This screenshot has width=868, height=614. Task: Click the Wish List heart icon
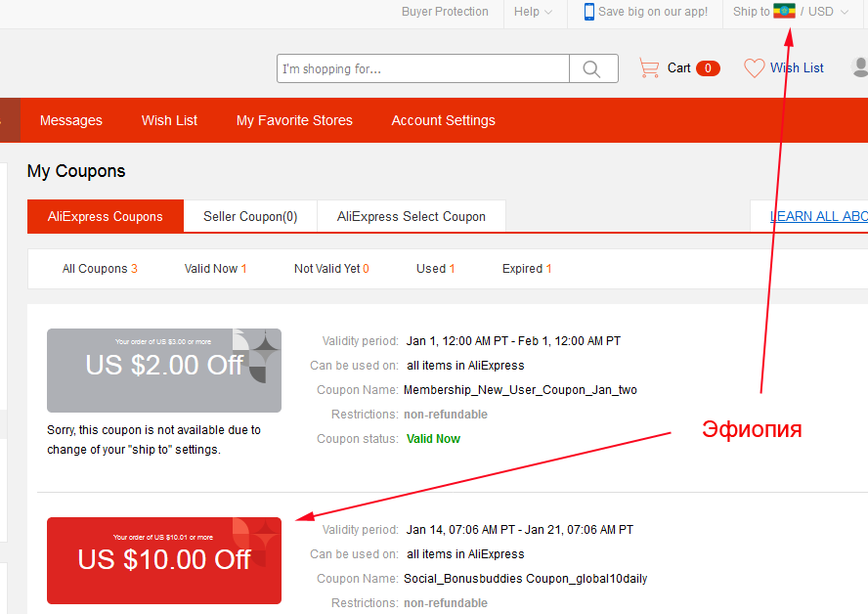tap(754, 68)
